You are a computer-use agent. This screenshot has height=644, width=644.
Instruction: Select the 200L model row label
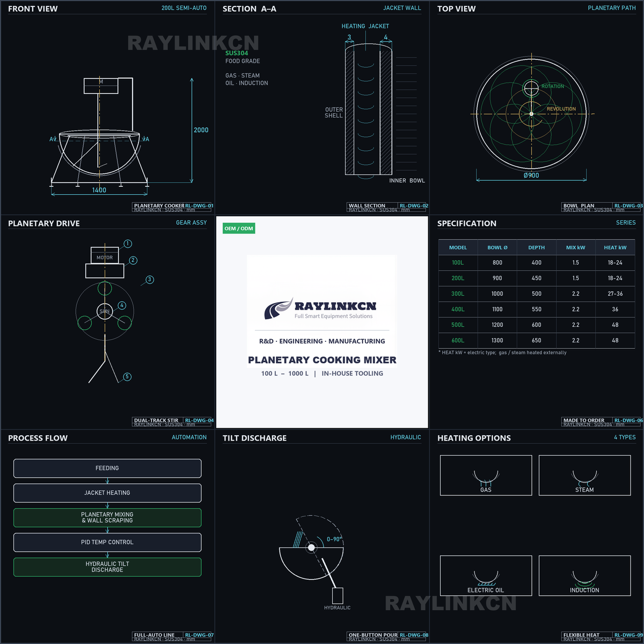(x=458, y=279)
